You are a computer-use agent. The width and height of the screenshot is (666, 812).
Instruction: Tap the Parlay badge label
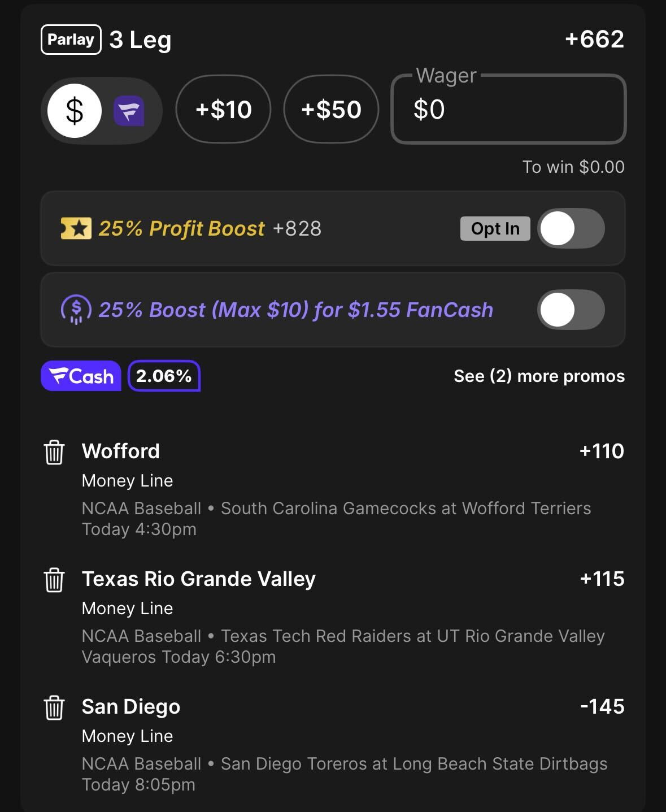(x=71, y=40)
